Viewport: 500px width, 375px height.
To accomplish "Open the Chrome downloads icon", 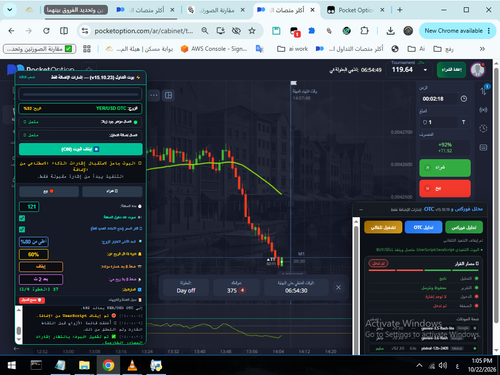I will click(x=390, y=31).
